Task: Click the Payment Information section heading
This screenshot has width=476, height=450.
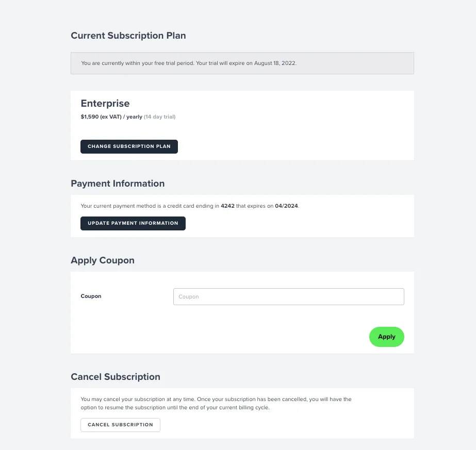Action: point(117,184)
